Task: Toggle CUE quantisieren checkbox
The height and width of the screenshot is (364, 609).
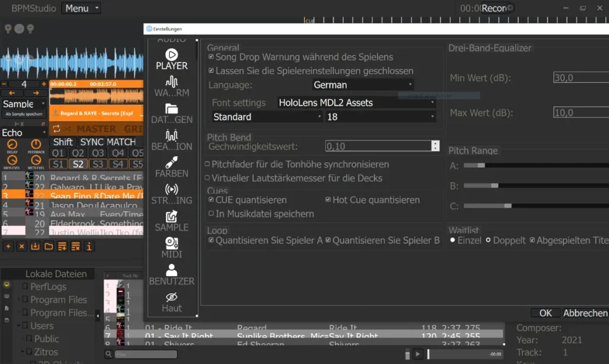Action: (x=211, y=200)
